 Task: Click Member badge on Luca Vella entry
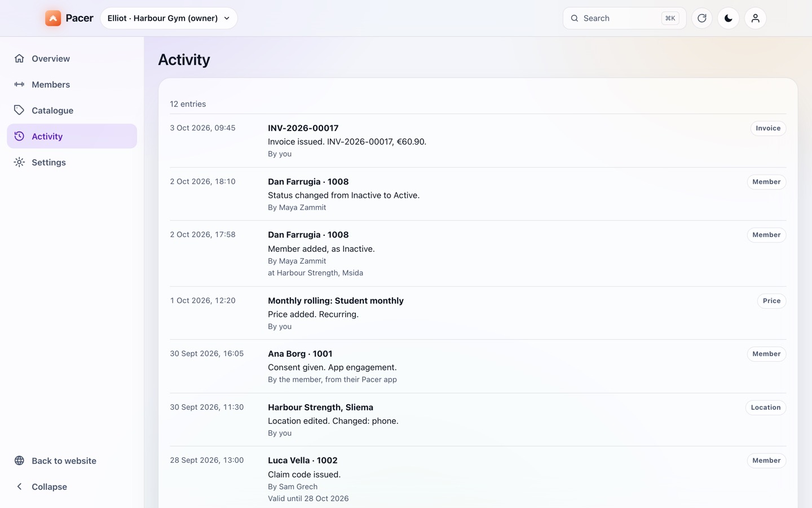click(766, 461)
